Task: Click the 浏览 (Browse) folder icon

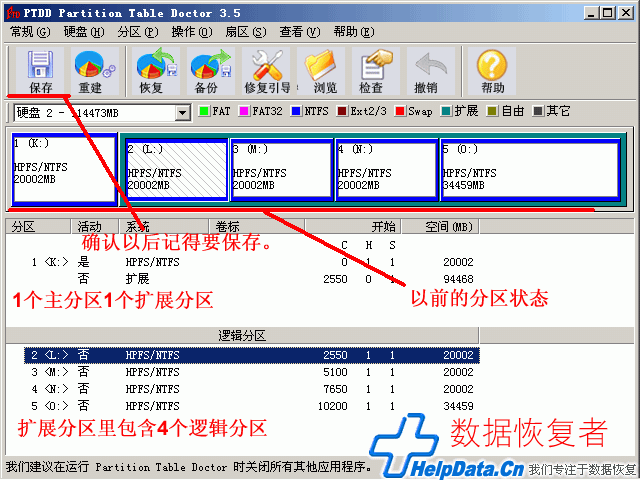Action: click(321, 71)
